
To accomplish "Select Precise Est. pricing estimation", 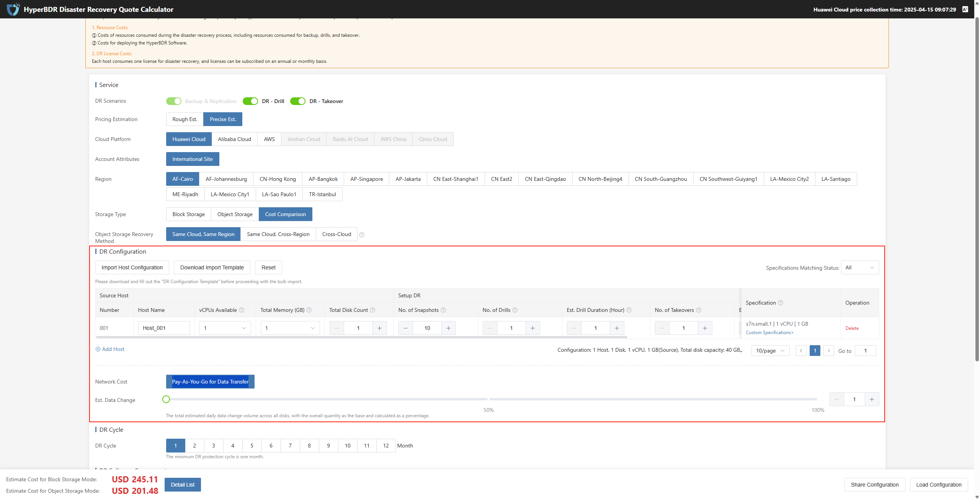I will pyautogui.click(x=223, y=119).
